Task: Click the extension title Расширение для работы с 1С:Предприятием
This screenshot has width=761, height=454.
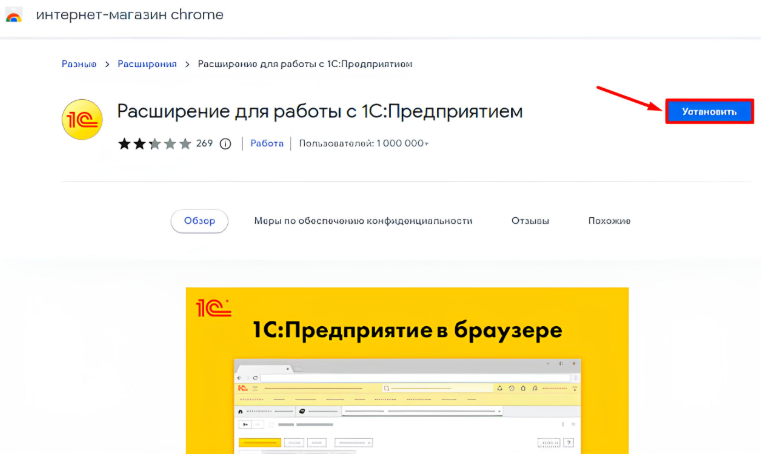Action: click(320, 111)
